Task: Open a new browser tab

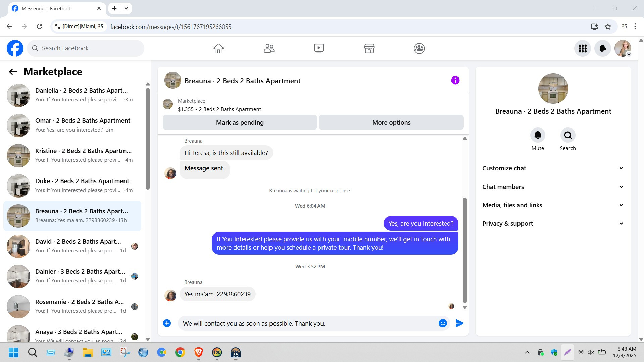Action: tap(114, 8)
